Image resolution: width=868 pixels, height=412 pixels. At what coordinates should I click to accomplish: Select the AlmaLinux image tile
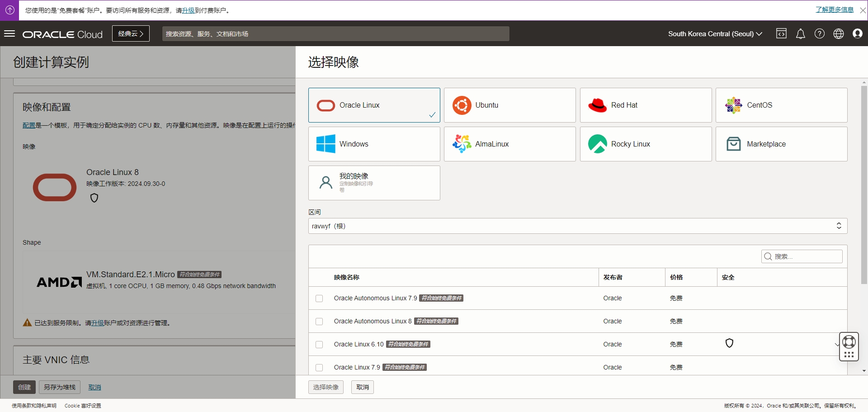[x=509, y=144]
